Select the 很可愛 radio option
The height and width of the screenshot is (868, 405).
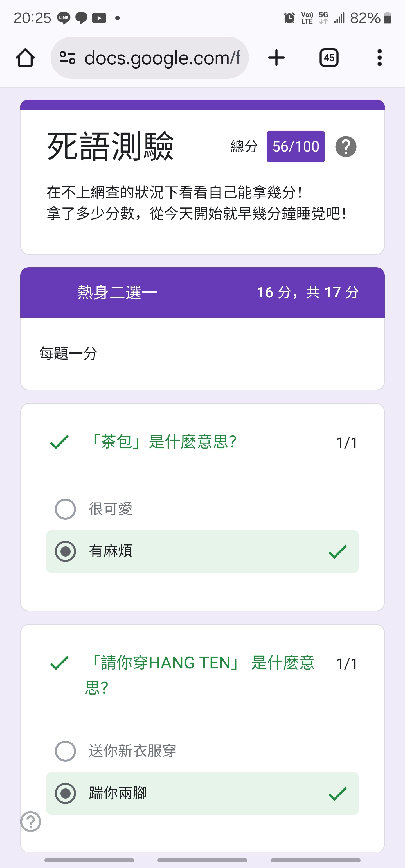(66, 509)
